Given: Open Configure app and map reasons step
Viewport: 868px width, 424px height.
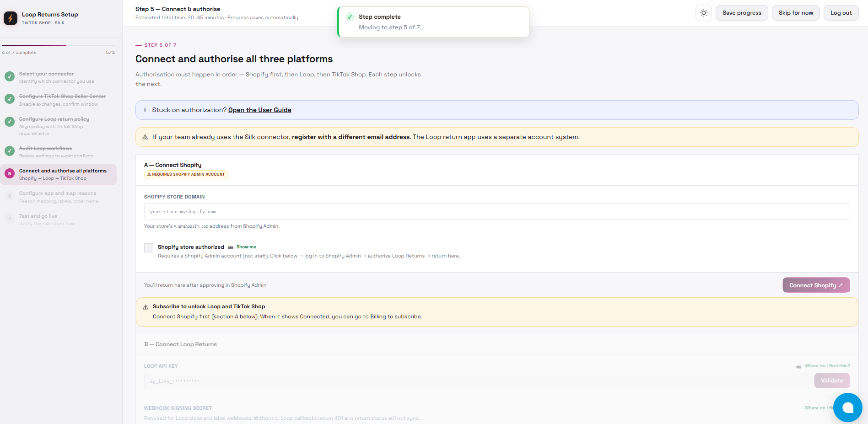Looking at the screenshot, I should [59, 197].
